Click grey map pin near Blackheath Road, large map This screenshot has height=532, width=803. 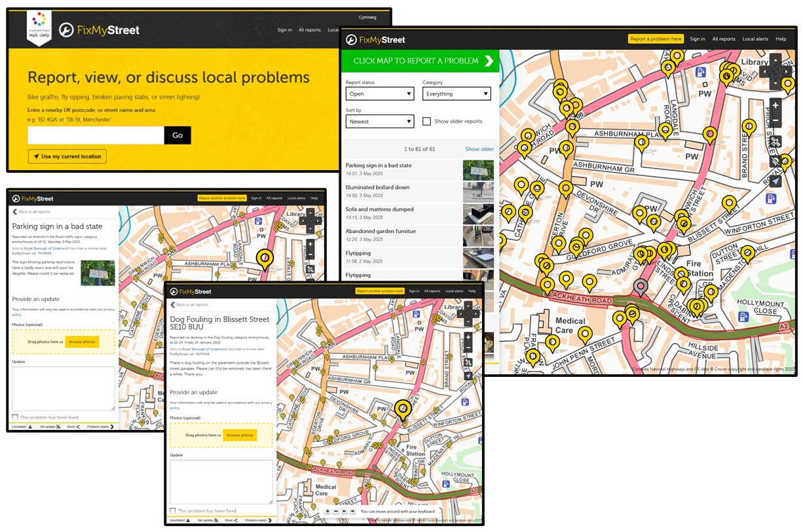(x=642, y=287)
